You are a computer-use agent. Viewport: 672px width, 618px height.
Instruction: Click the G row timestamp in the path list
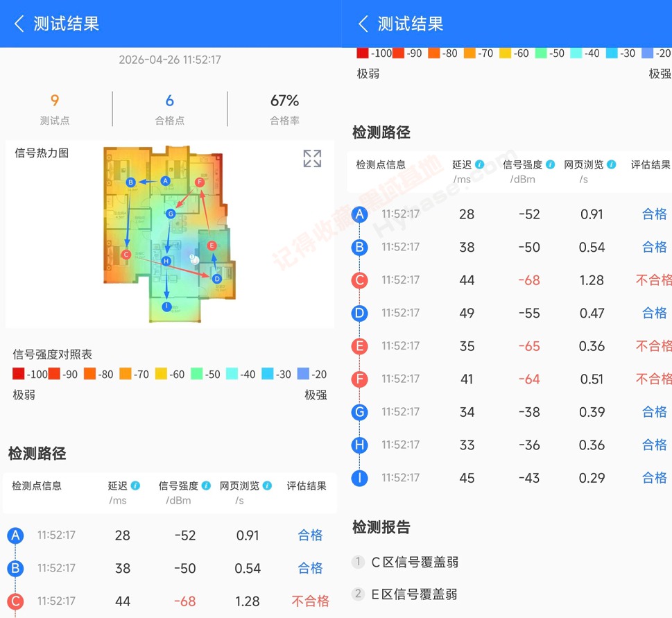pyautogui.click(x=400, y=412)
